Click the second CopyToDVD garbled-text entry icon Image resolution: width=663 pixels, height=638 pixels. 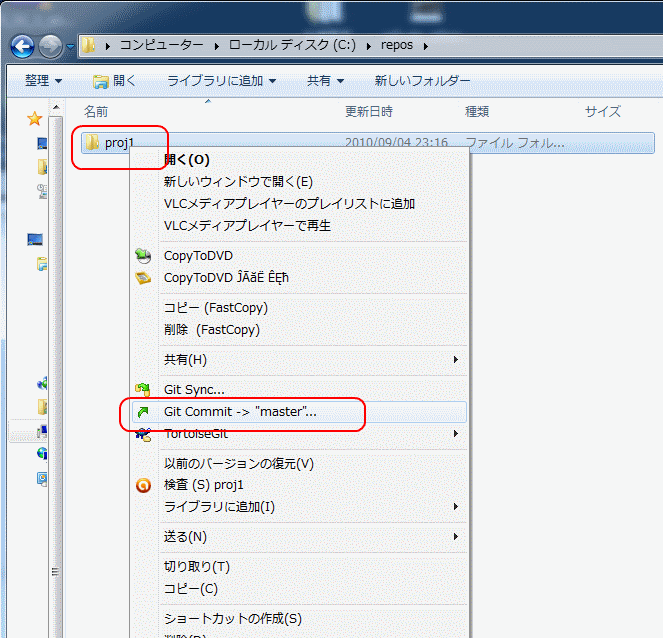(143, 278)
